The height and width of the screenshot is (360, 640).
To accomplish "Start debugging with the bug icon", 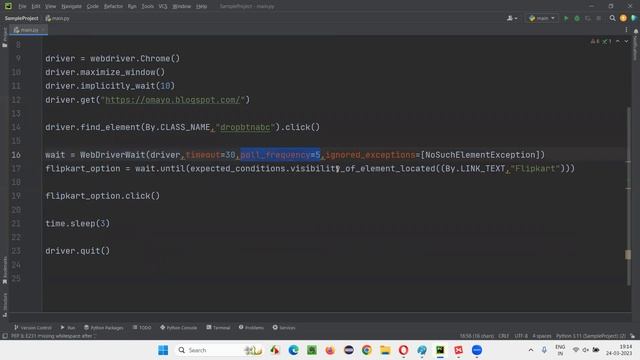I will pos(577,18).
